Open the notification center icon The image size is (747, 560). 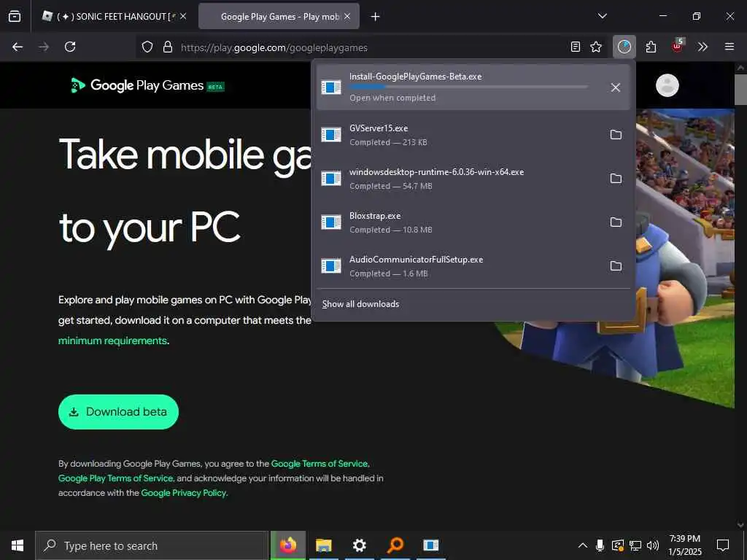point(723,545)
